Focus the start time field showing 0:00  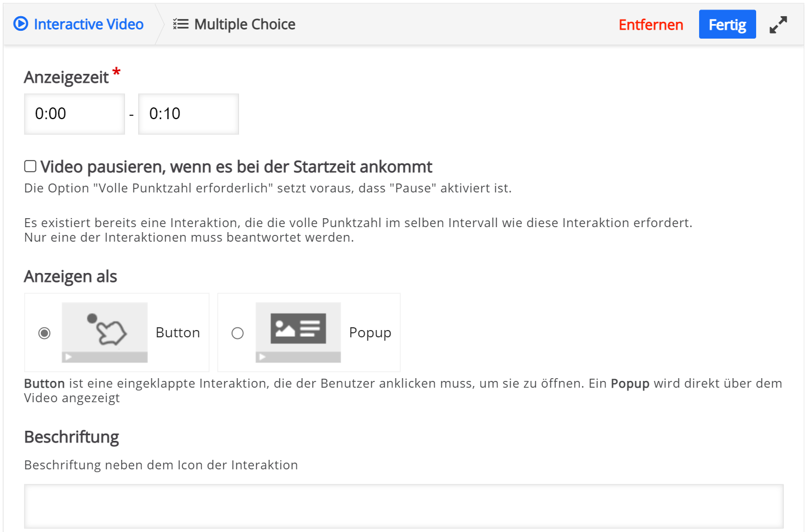click(x=74, y=114)
